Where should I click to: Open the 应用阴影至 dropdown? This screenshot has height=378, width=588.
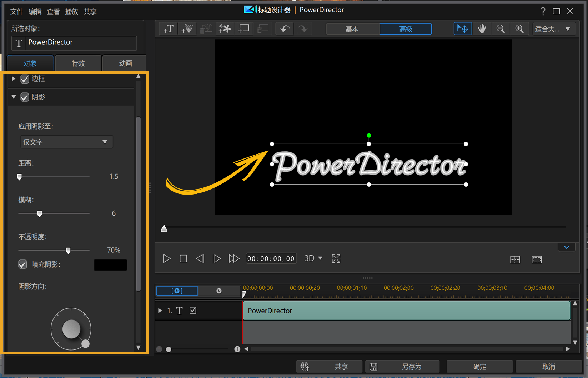tap(66, 142)
